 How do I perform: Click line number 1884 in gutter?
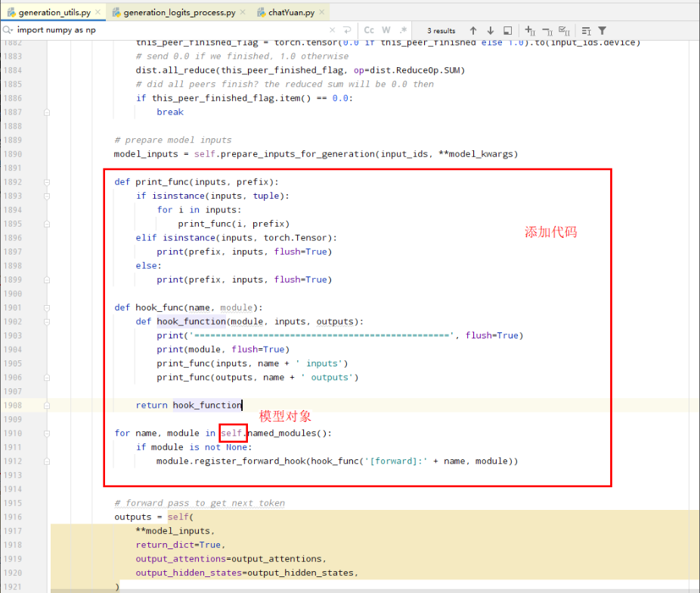(x=13, y=70)
